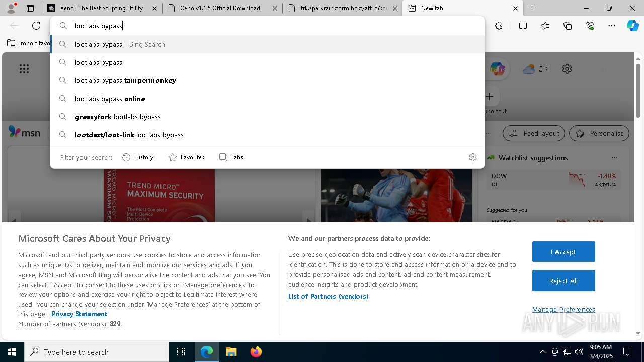The height and width of the screenshot is (362, 644).
Task: Filter search by History
Action: click(138, 157)
